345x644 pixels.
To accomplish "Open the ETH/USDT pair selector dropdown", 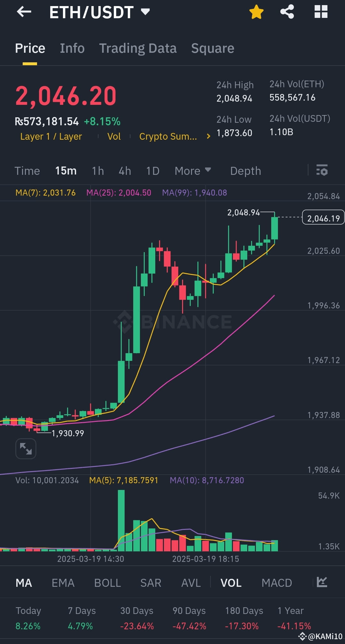I will [x=145, y=12].
